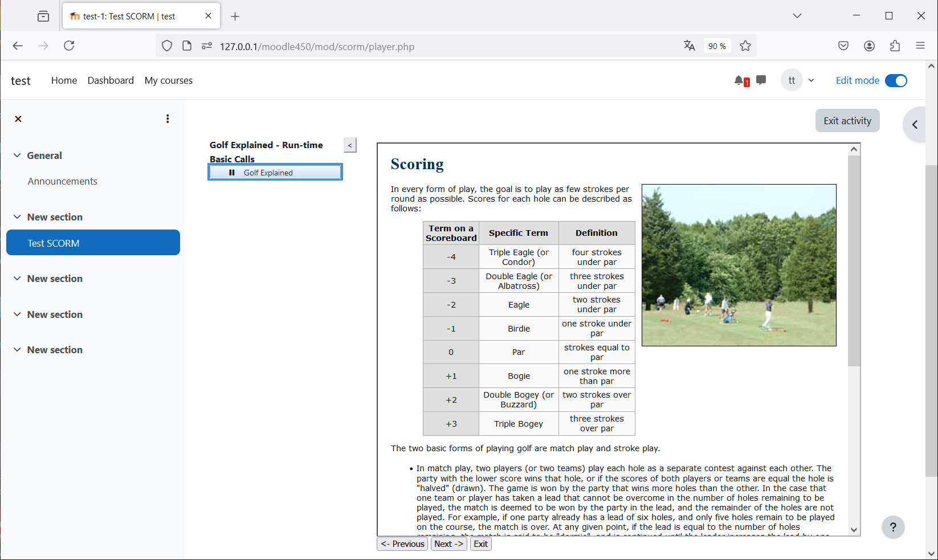The image size is (938, 560).
Task: Click the site information page icon
Action: [187, 46]
